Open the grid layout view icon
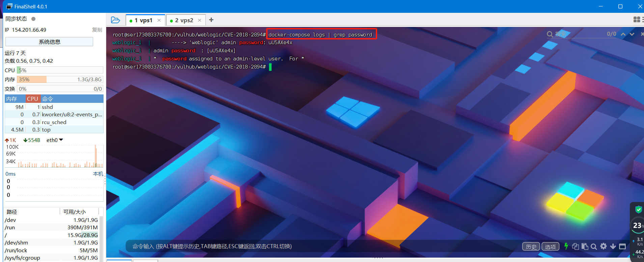644x262 pixels. (x=637, y=20)
